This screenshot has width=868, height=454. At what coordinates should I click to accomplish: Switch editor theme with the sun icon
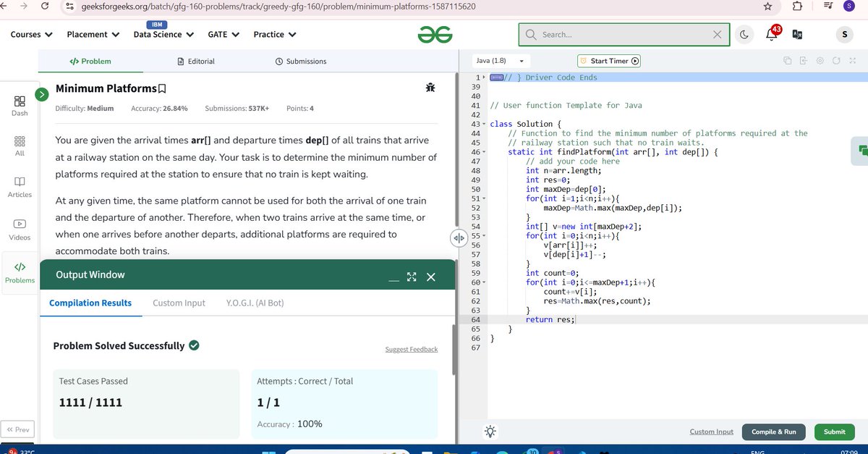[490, 431]
